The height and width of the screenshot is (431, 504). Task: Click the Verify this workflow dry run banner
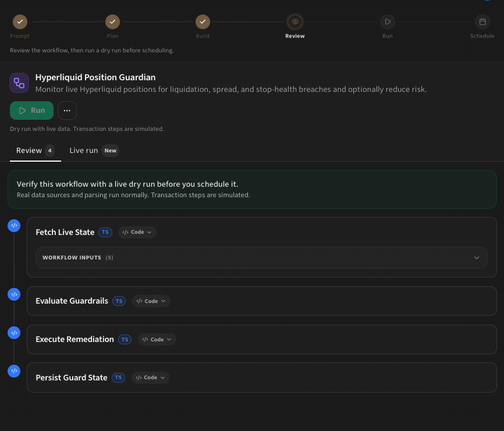(252, 189)
